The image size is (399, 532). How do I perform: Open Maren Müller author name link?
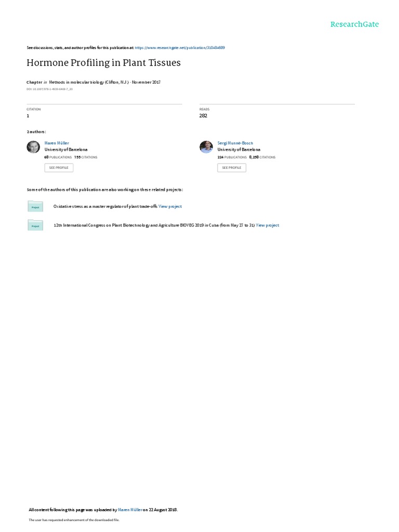tap(57, 143)
